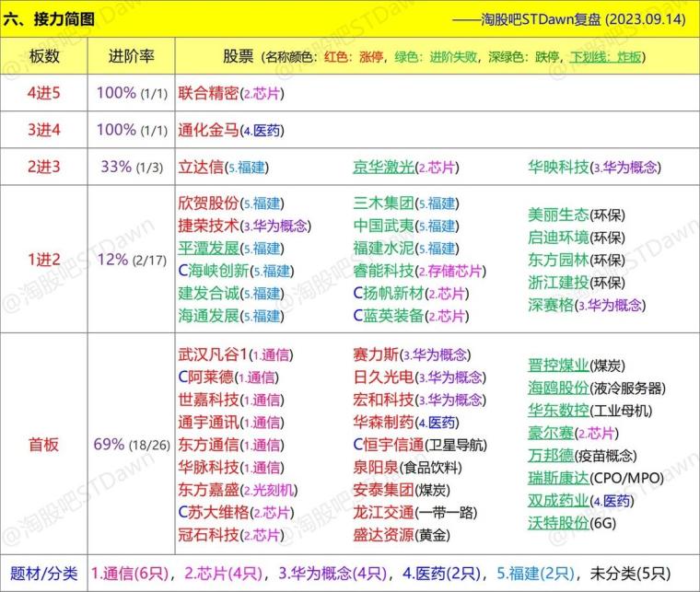Click the stock C扬帆新材
This screenshot has width=700, height=592.
point(389,294)
